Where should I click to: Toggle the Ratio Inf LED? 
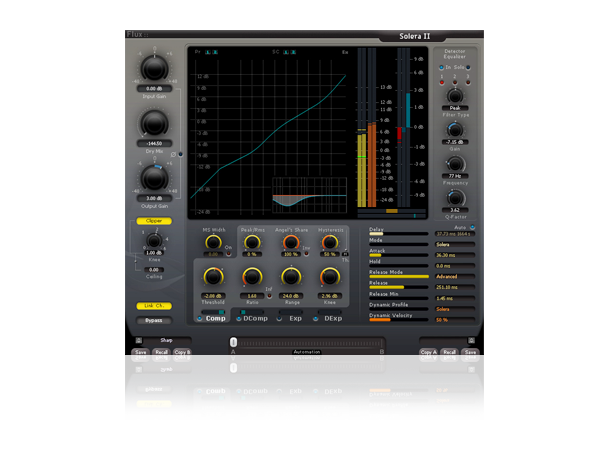[x=269, y=296]
